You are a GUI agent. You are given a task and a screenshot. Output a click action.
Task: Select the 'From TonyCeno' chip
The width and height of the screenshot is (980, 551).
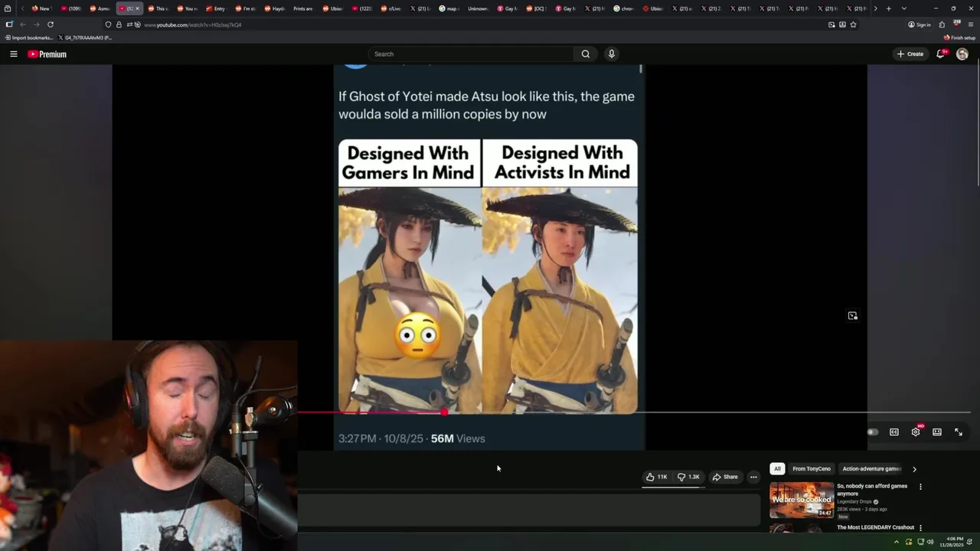coord(812,469)
